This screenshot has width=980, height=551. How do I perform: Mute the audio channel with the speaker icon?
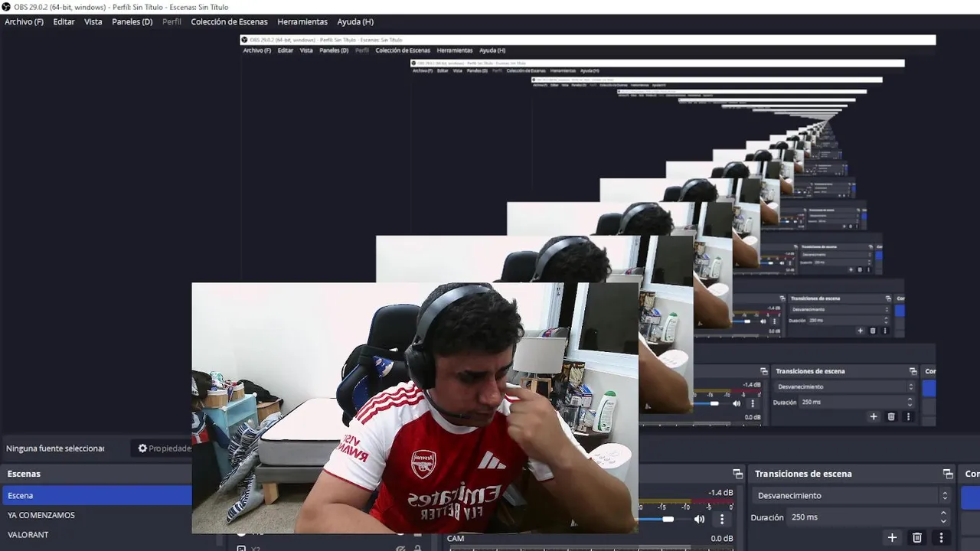tap(699, 519)
